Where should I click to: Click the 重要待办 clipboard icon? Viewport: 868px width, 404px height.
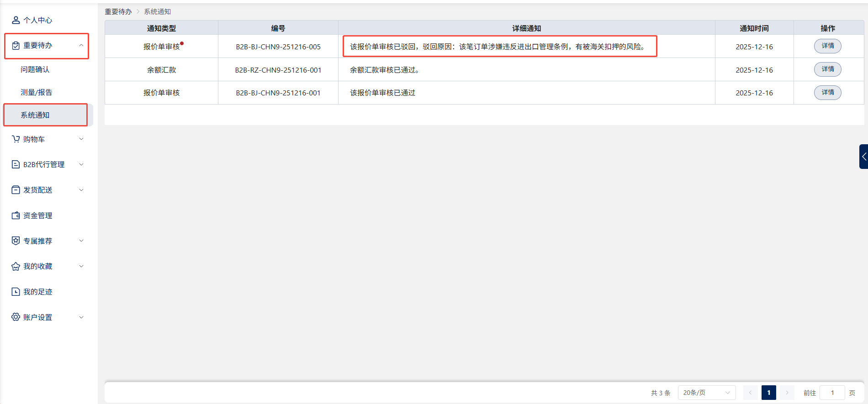[16, 46]
